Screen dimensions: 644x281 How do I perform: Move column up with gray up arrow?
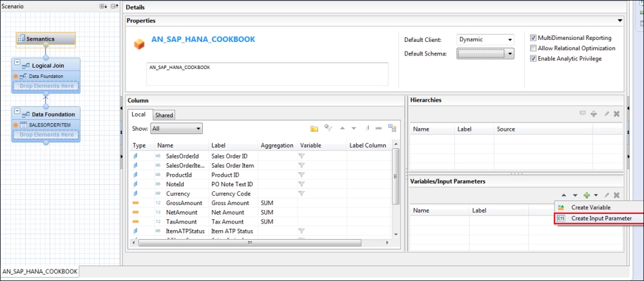click(x=342, y=128)
